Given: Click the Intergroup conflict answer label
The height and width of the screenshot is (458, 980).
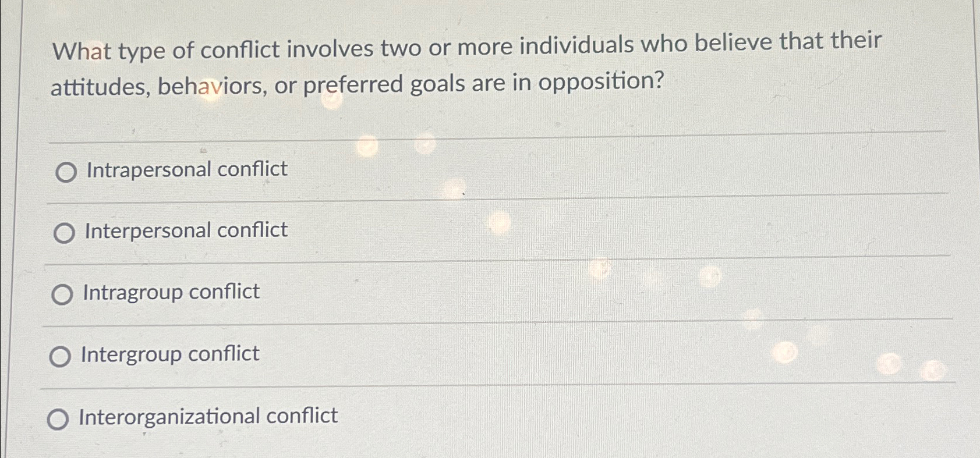Looking at the screenshot, I should tap(171, 354).
